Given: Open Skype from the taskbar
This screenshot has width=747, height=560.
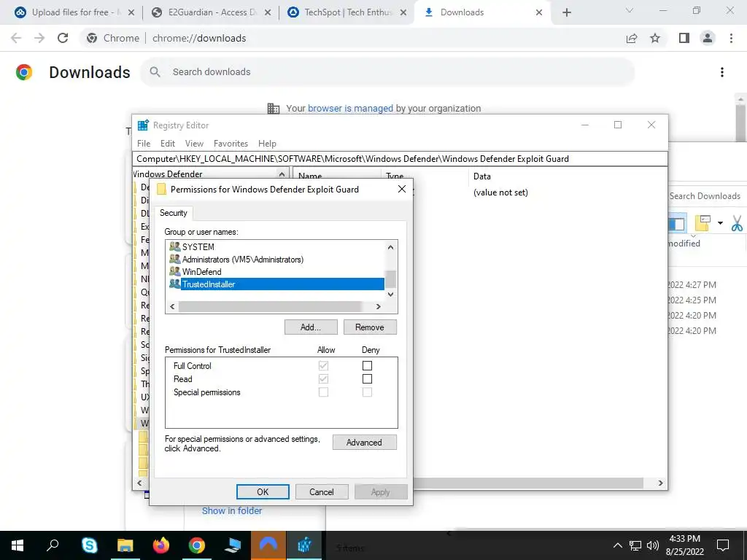Looking at the screenshot, I should click(89, 545).
